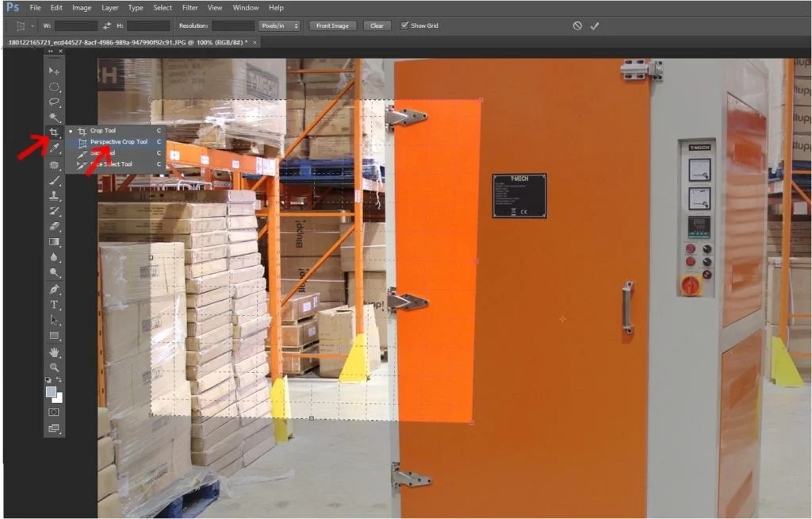Choose Slice Select Tool from the flyout
Viewport: 812px width, 519px height.
click(x=115, y=163)
